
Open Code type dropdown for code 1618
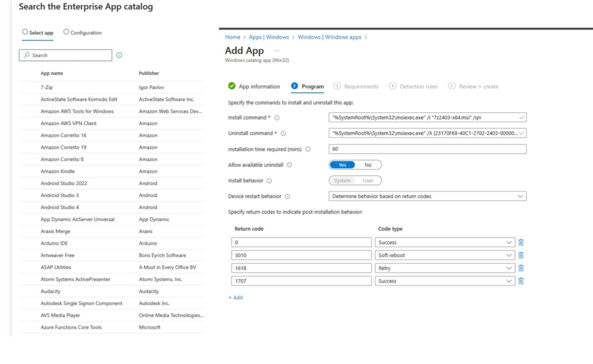[x=445, y=268]
